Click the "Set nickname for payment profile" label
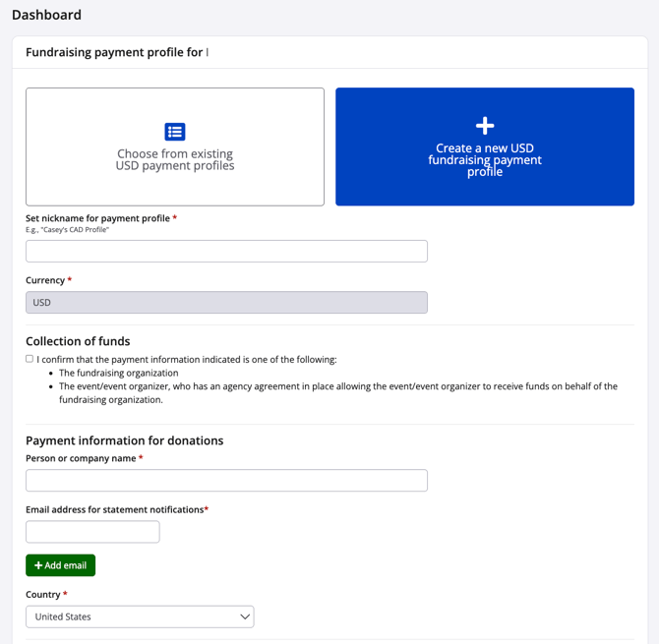 click(x=98, y=218)
